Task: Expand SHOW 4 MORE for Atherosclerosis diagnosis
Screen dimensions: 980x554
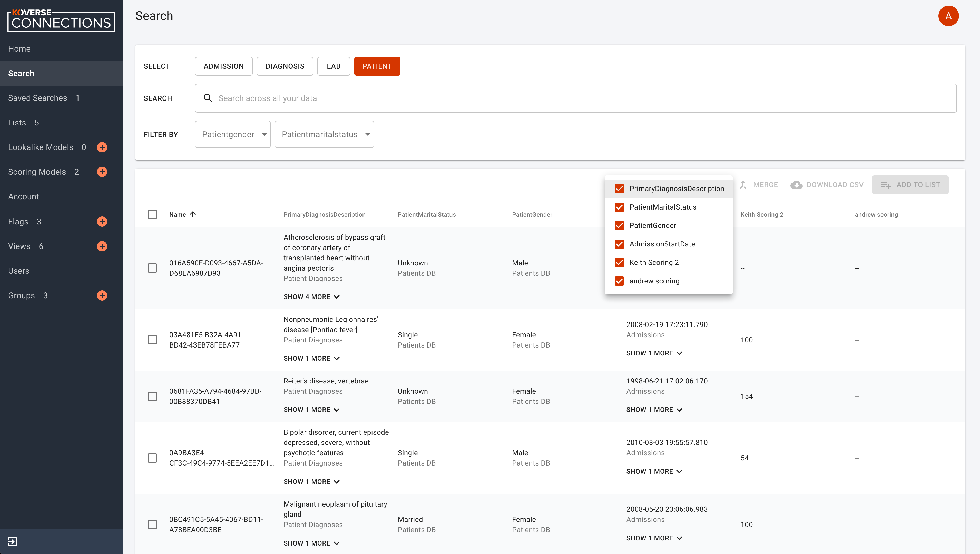Action: point(311,297)
